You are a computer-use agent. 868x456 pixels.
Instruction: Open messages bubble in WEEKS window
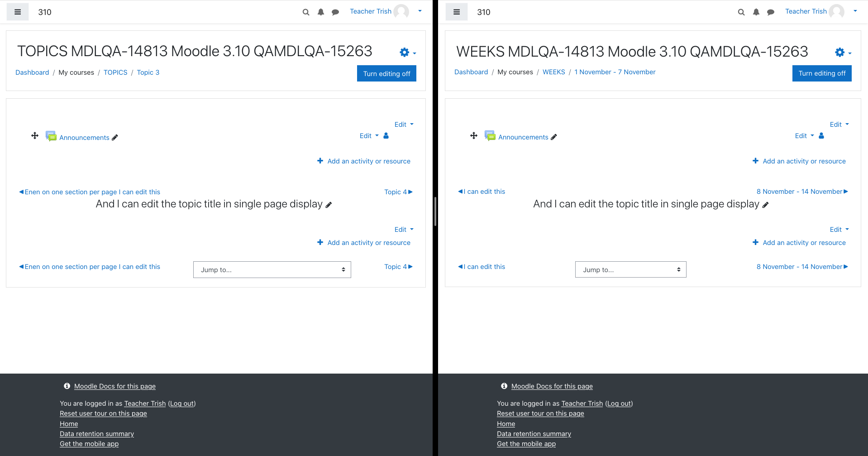pyautogui.click(x=771, y=12)
